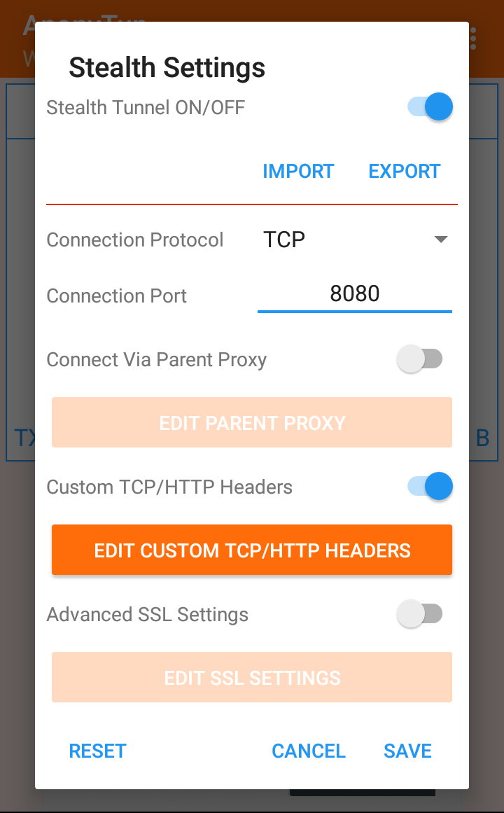Focus the Connection Port field showing 8080
Viewport: 504px width, 813px height.
354,294
